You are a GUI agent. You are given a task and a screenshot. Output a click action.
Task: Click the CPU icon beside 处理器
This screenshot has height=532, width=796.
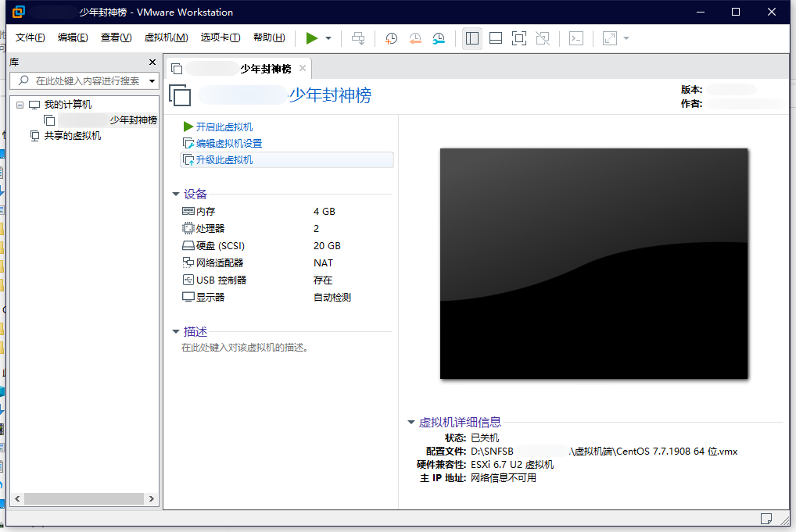point(188,228)
